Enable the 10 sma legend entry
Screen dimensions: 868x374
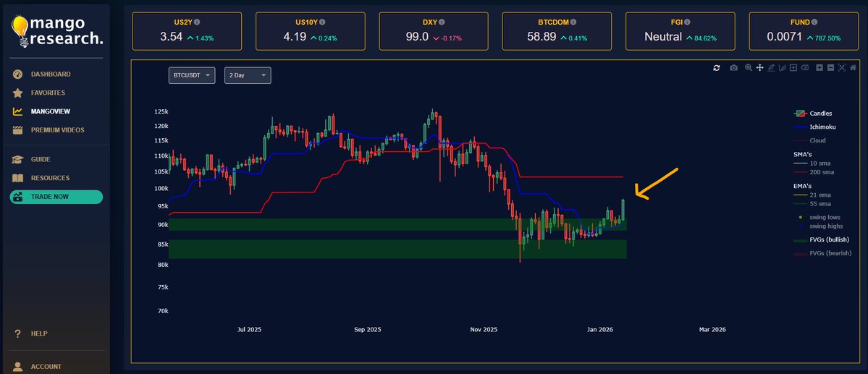point(813,163)
